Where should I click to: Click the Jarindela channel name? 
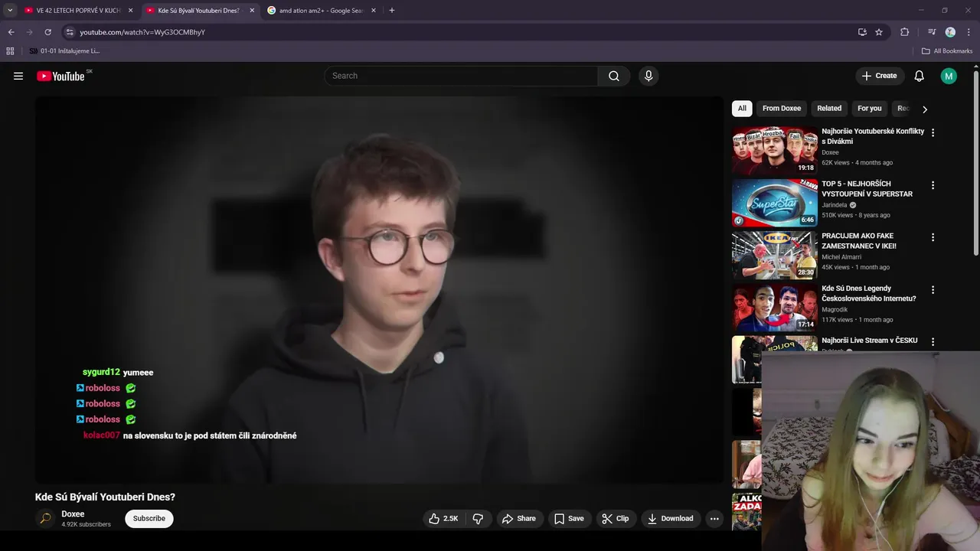[835, 205]
